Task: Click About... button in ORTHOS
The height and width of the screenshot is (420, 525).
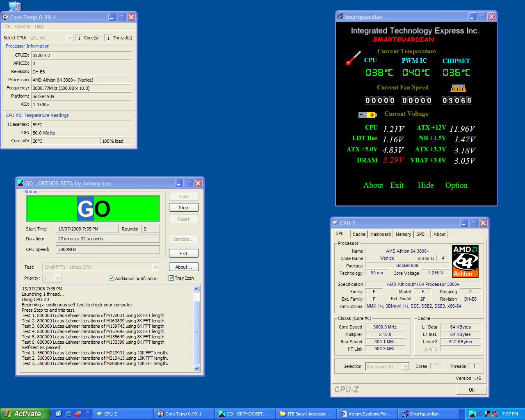Action: [x=184, y=267]
